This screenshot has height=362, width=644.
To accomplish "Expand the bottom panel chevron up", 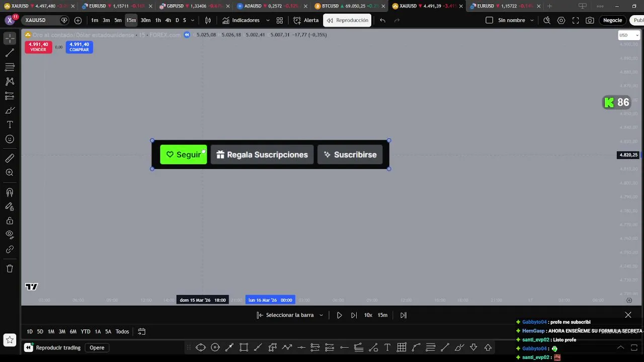I will click(620, 347).
